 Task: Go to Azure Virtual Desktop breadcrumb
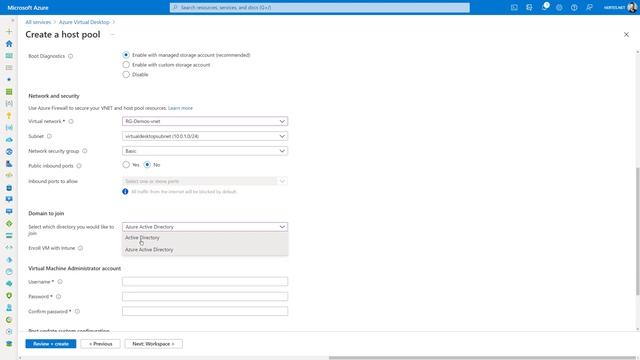click(x=84, y=22)
